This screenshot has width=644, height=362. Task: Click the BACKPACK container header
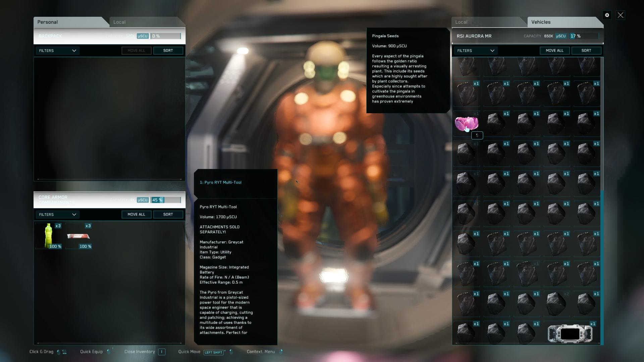click(x=109, y=36)
